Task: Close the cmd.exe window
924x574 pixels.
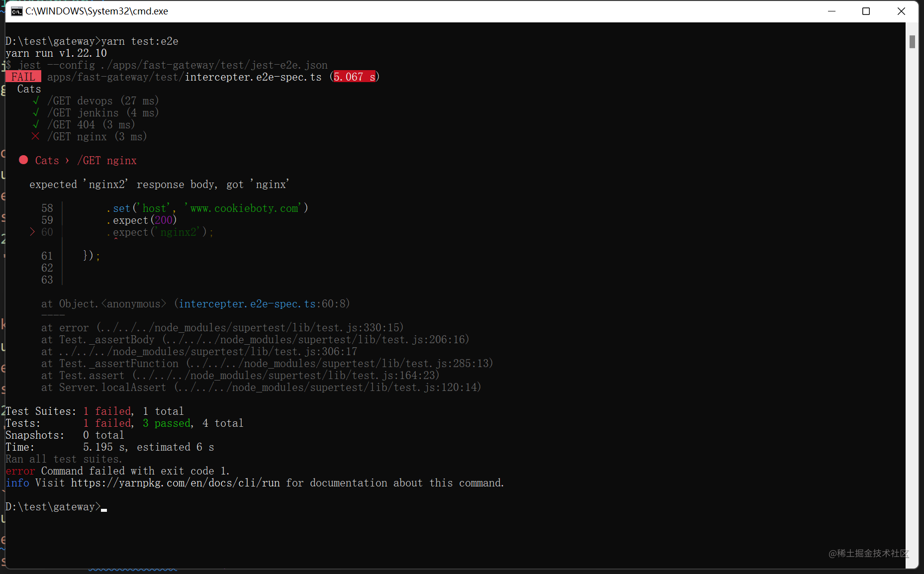Action: pos(901,11)
